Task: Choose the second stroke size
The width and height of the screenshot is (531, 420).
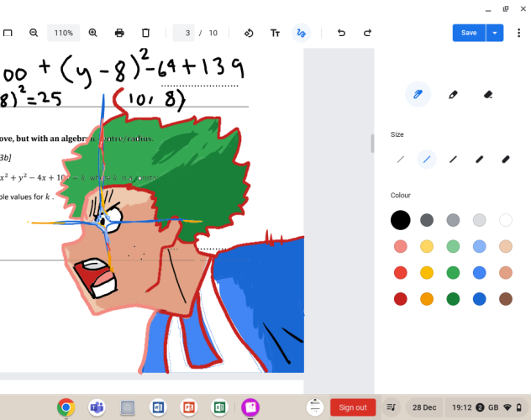Action: coord(427,159)
